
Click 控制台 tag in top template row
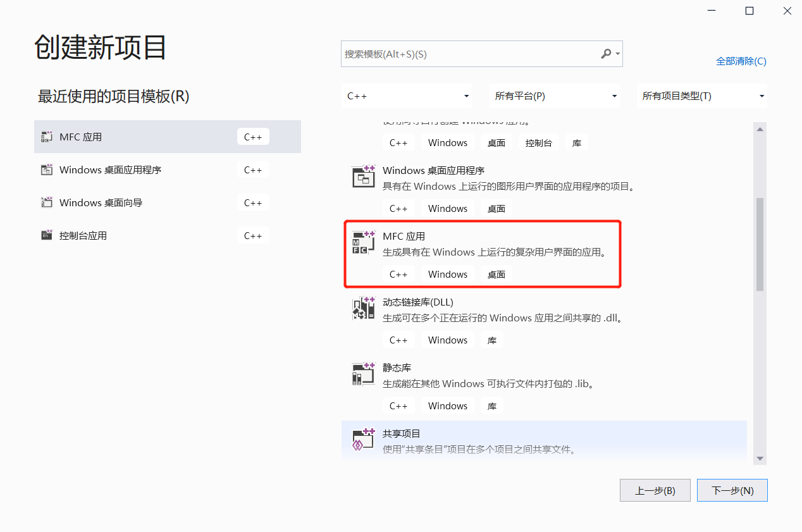tap(539, 143)
